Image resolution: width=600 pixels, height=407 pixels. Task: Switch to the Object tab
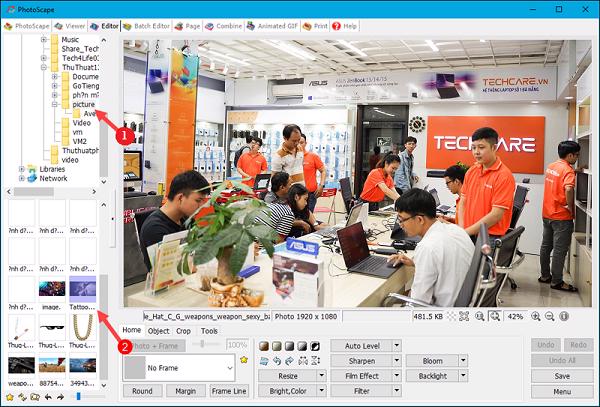158,331
